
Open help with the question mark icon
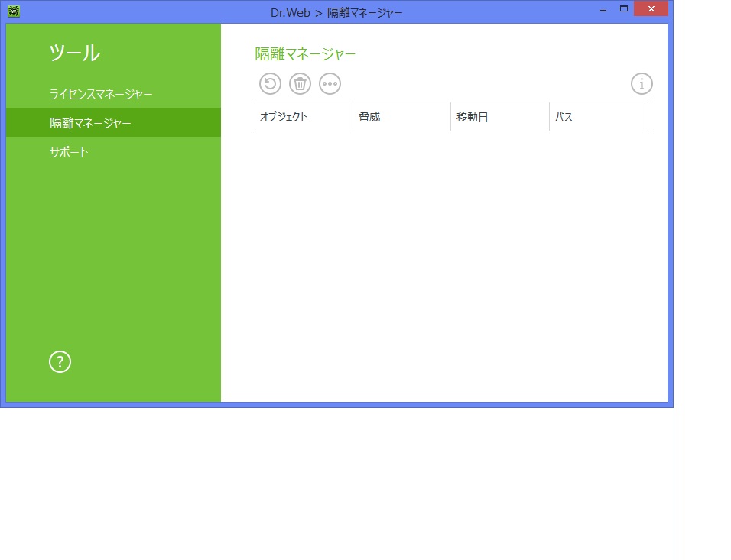(x=60, y=362)
